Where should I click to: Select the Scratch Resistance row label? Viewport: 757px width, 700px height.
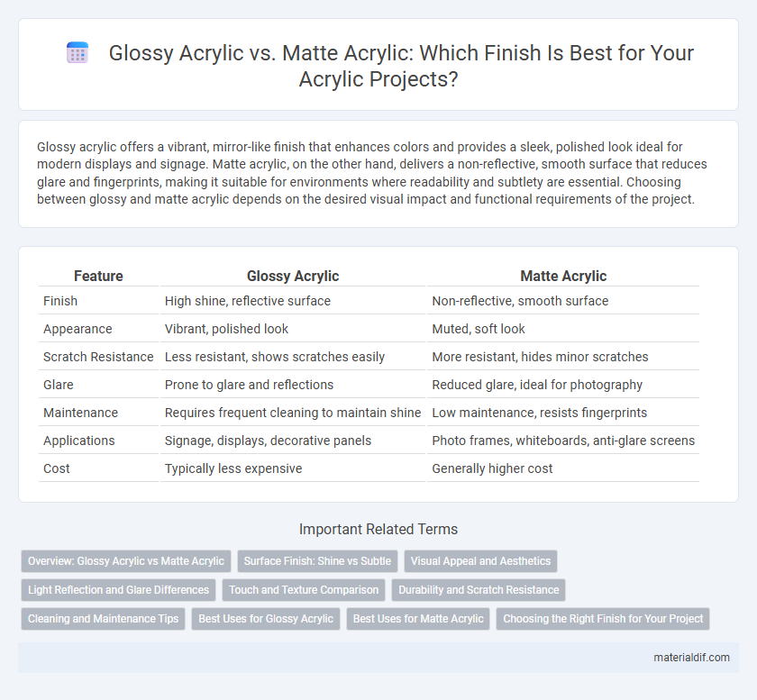coord(98,357)
